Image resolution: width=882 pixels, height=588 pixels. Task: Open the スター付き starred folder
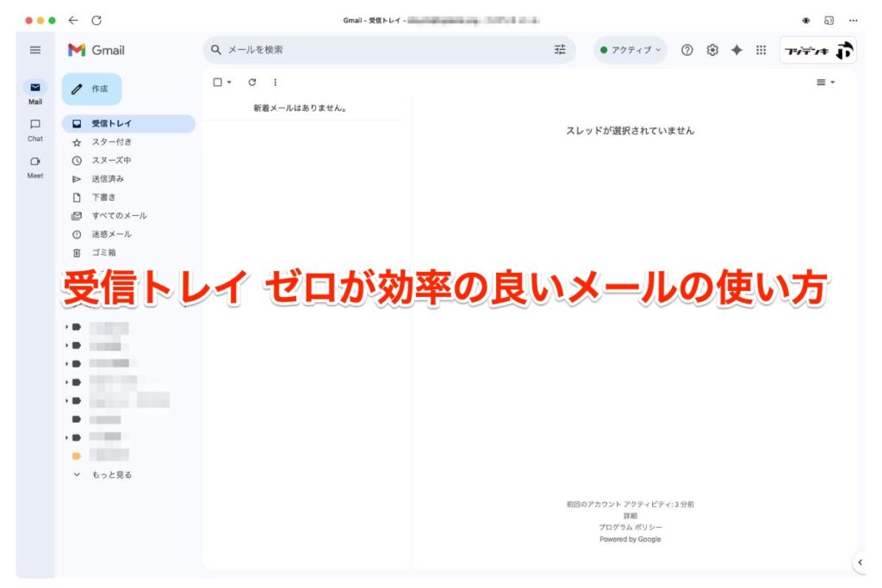coord(129,142)
